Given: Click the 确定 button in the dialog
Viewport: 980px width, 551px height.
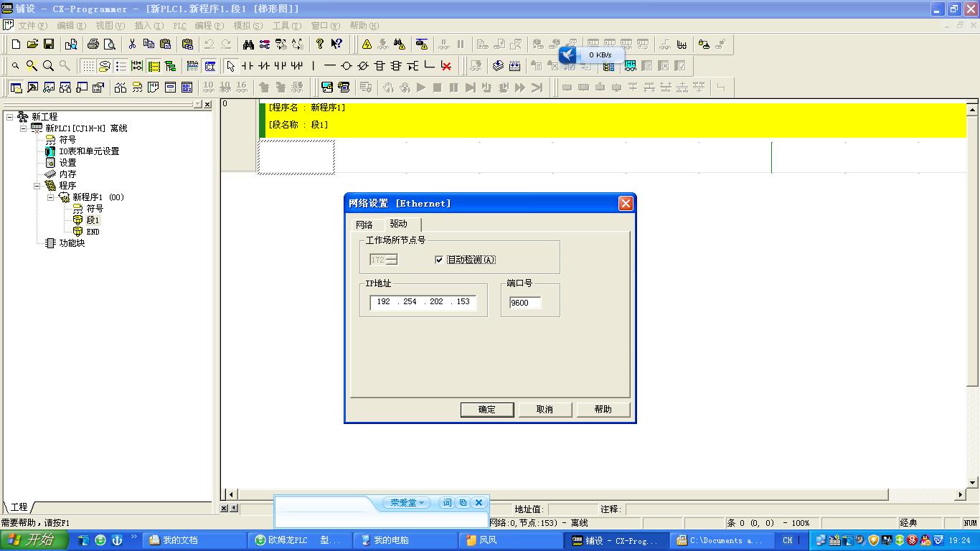Looking at the screenshot, I should tap(487, 410).
